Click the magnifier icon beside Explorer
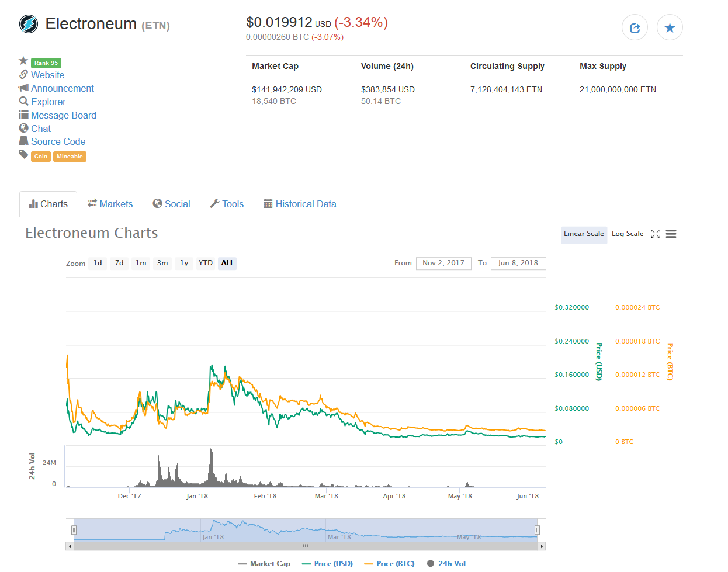Screen dimensions: 728x572 [x=23, y=101]
